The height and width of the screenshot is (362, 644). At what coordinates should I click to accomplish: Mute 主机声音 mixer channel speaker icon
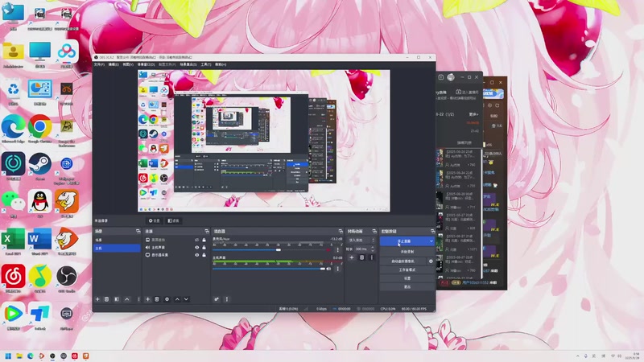328,269
